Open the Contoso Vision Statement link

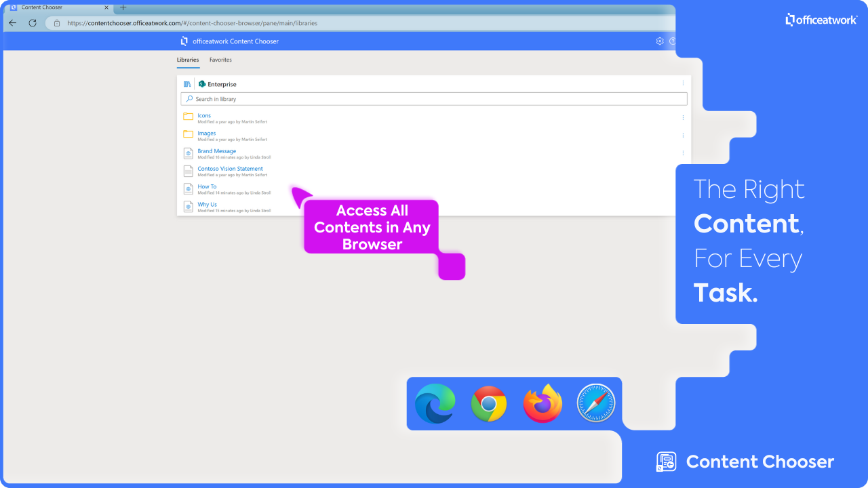pos(230,169)
